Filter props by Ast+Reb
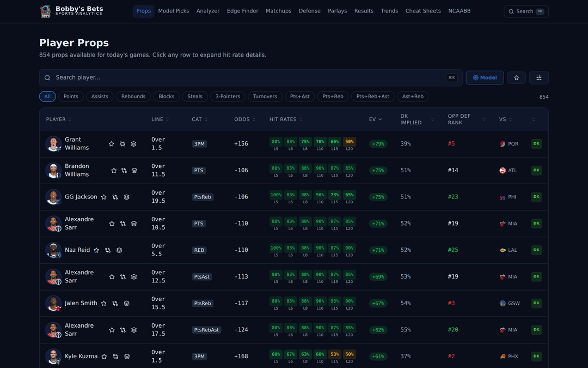This screenshot has width=588, height=368. (x=413, y=96)
